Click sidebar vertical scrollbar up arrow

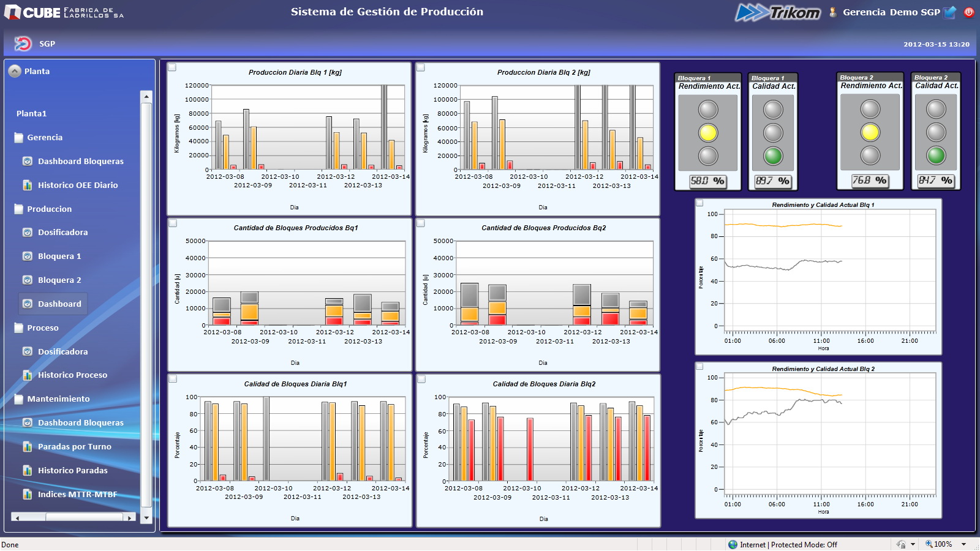click(x=146, y=96)
